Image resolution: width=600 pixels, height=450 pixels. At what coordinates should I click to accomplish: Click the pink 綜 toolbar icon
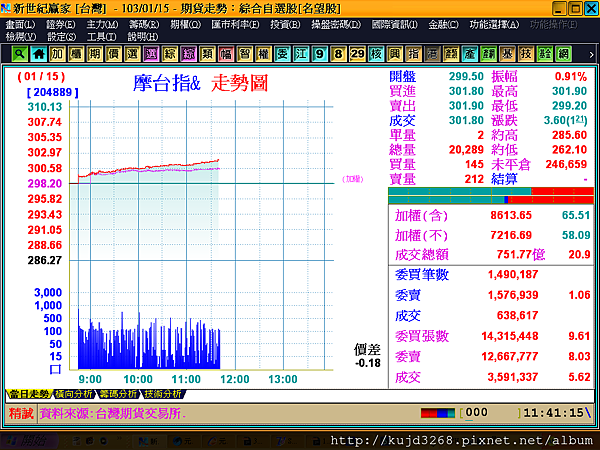coord(188,54)
